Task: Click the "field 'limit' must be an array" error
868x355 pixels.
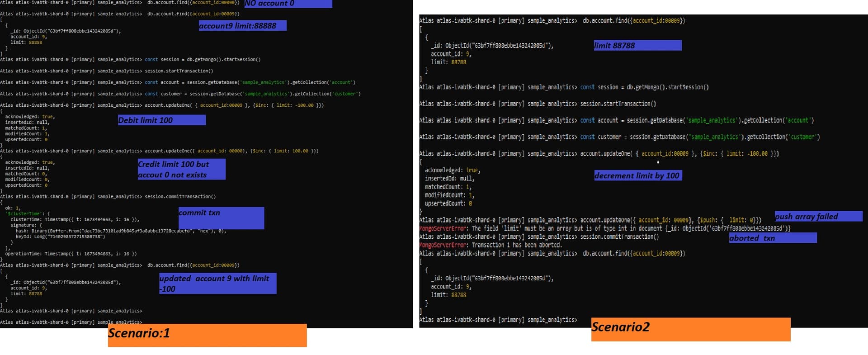Action: click(631, 228)
